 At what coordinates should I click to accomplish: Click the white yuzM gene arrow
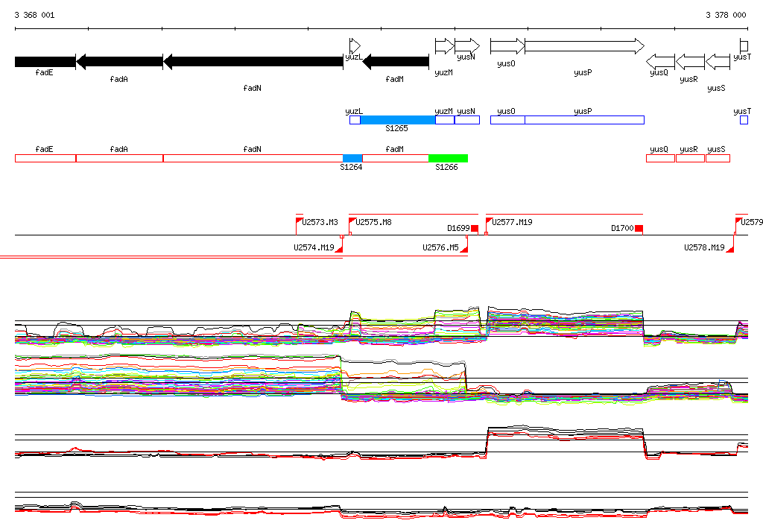(445, 46)
